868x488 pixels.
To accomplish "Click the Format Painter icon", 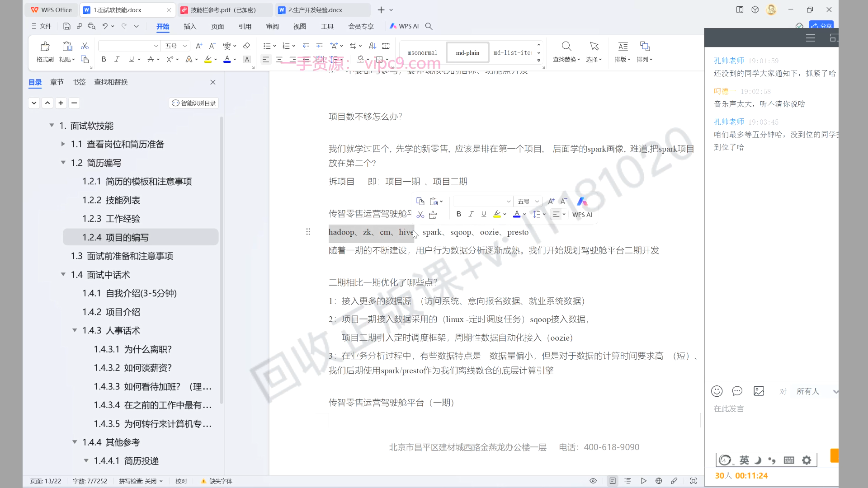I will (x=45, y=47).
